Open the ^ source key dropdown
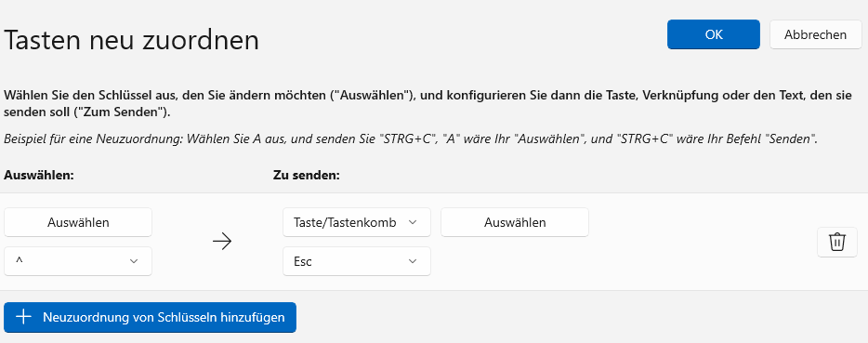 78,261
